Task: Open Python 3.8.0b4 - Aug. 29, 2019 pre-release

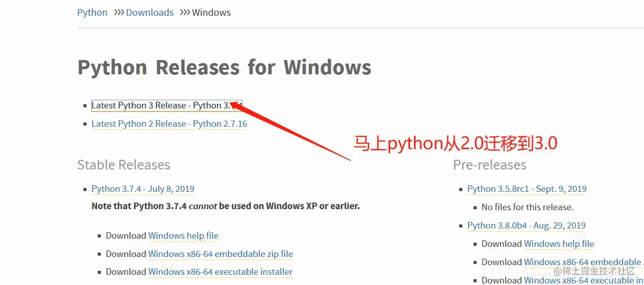Action: (526, 225)
